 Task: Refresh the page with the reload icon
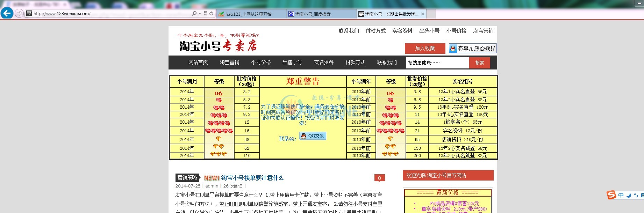211,14
